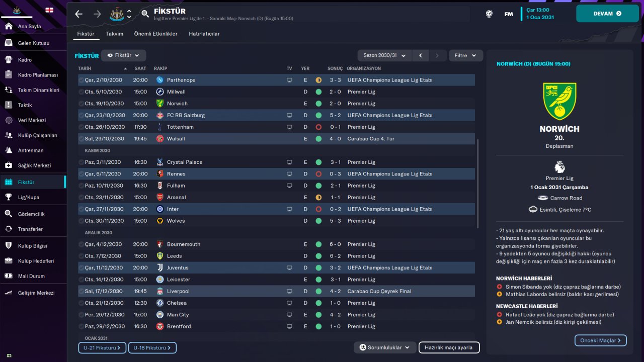Click the FM logo icon

pos(509,14)
